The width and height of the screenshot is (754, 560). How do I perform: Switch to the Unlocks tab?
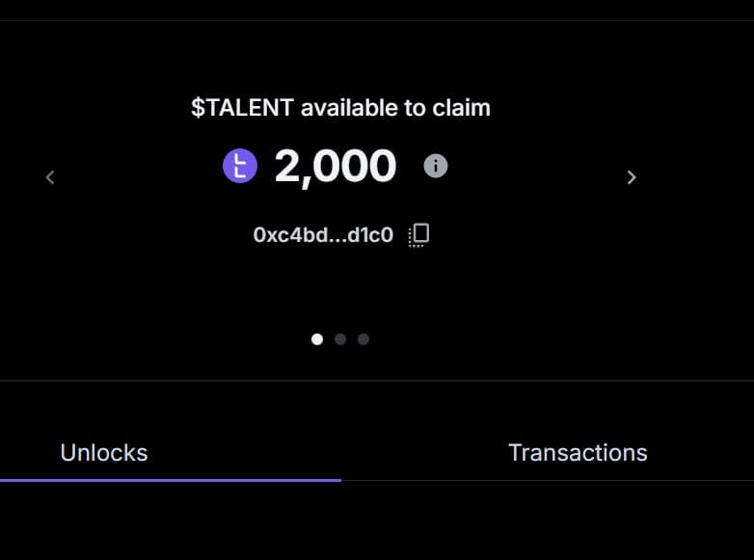click(104, 452)
